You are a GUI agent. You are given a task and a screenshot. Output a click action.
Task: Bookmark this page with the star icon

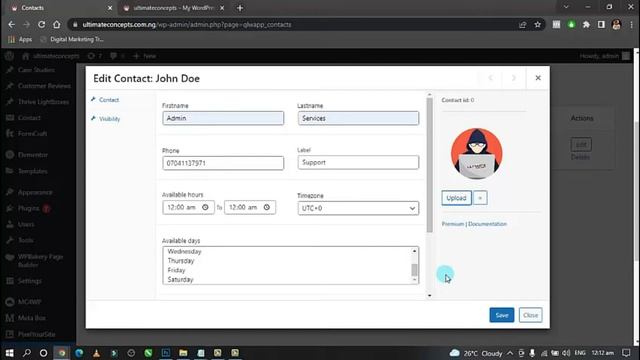538,24
